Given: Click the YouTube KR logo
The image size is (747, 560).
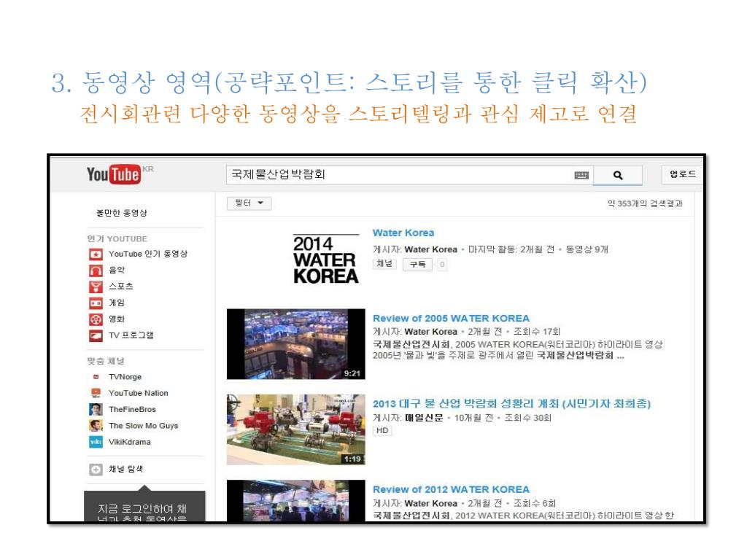Looking at the screenshot, I should point(120,174).
